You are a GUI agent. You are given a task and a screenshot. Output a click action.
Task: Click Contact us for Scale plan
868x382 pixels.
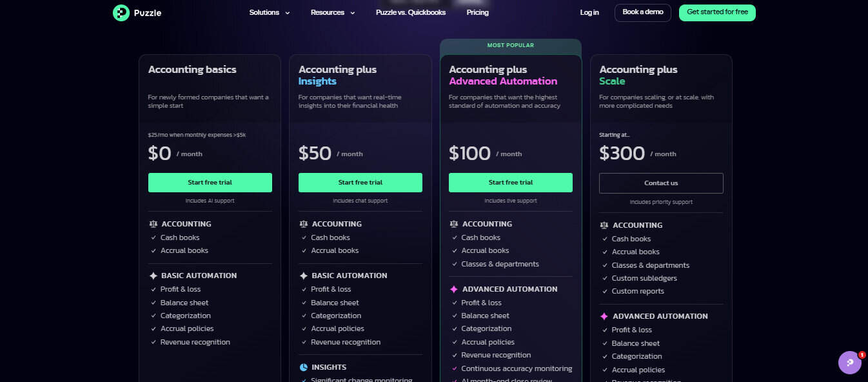(x=661, y=183)
